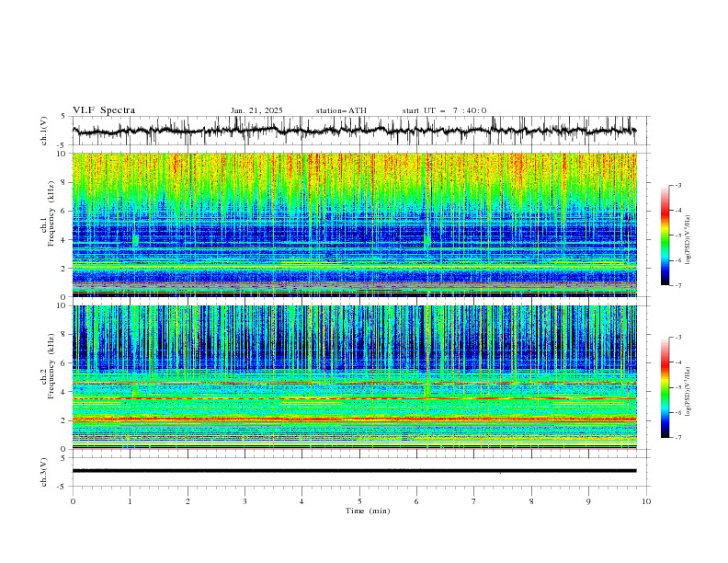
Task: Click the lower ch.2 PSD color bar
Action: click(665, 387)
